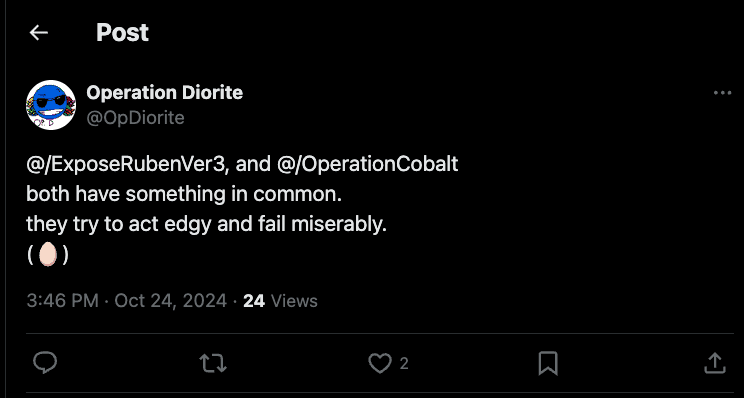This screenshot has width=744, height=398.
Task: Open the Operation Diorite display name link
Action: click(165, 93)
